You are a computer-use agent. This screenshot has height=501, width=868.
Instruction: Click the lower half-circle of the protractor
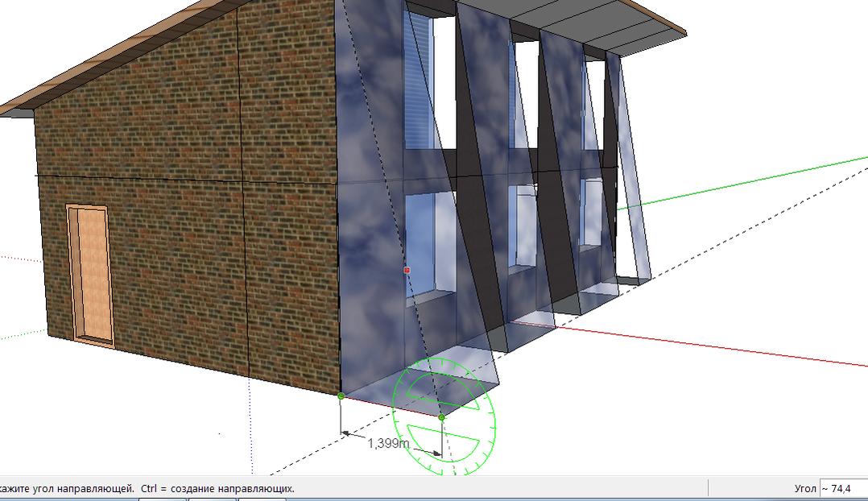pyautogui.click(x=443, y=440)
